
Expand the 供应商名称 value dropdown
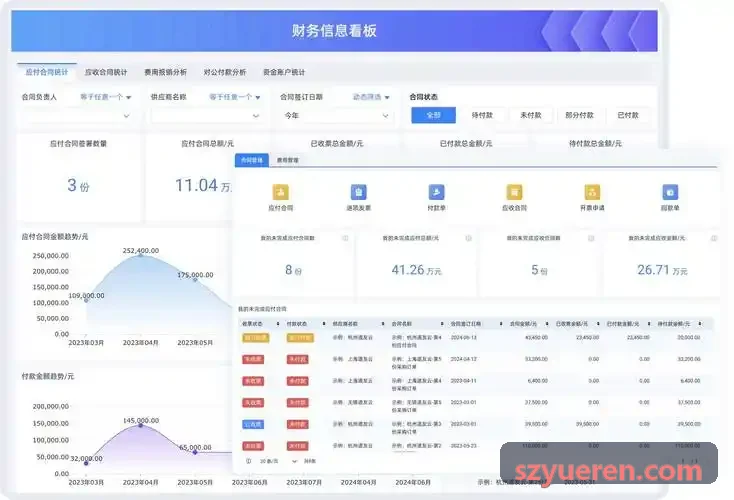pyautogui.click(x=206, y=116)
